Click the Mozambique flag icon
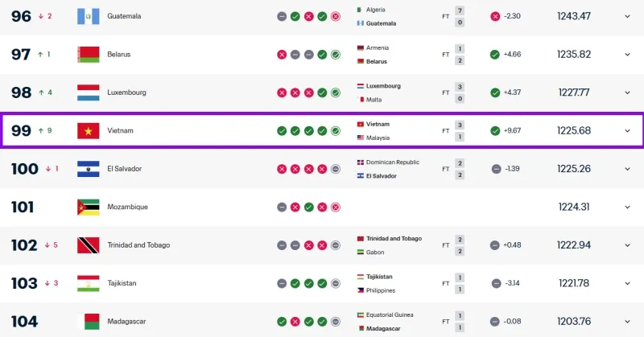The image size is (644, 337). [88, 207]
